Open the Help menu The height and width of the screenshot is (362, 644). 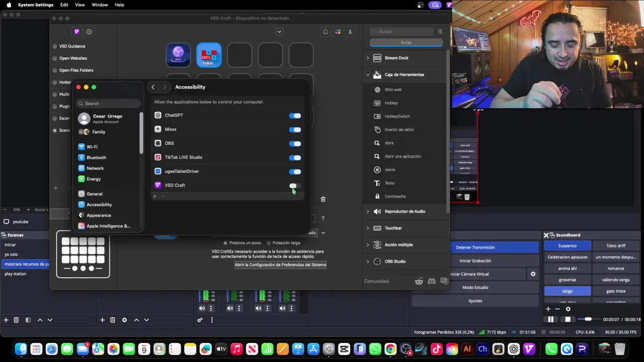click(119, 5)
